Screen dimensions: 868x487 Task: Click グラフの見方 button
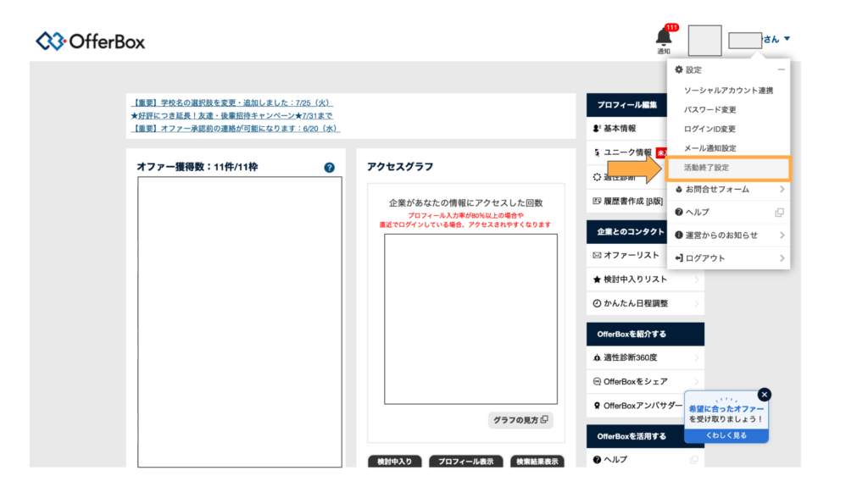pos(520,420)
